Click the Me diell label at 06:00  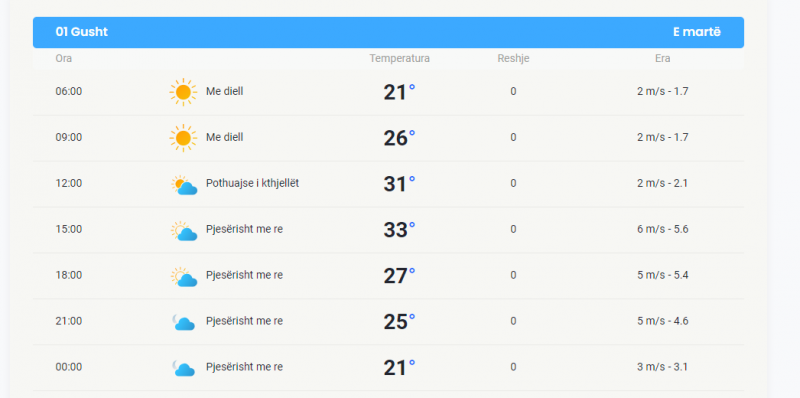tap(224, 91)
